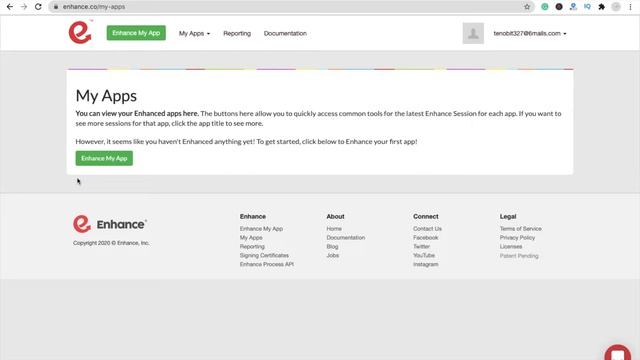Open the Signing Certificates footer link

pos(264,256)
